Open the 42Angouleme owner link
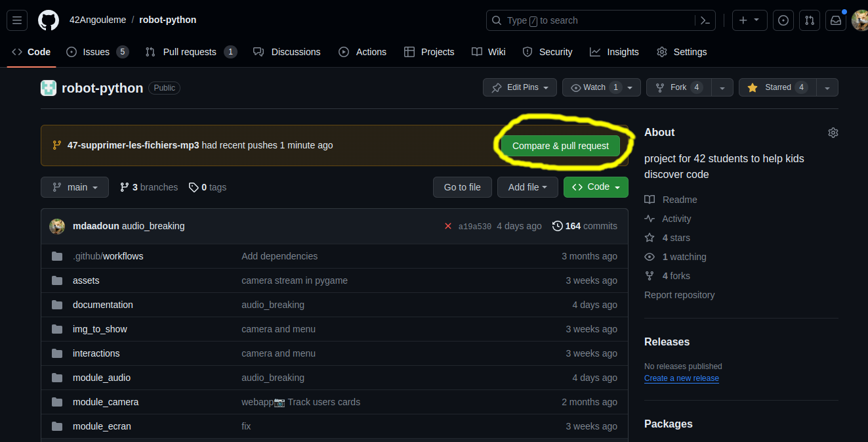This screenshot has width=868, height=442. point(97,20)
